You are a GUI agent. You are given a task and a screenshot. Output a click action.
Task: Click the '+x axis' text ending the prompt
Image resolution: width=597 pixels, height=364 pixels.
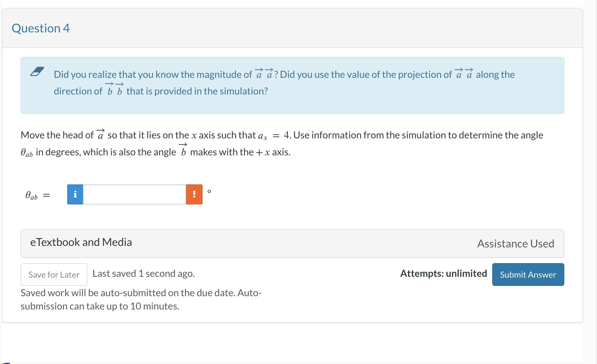coord(273,152)
